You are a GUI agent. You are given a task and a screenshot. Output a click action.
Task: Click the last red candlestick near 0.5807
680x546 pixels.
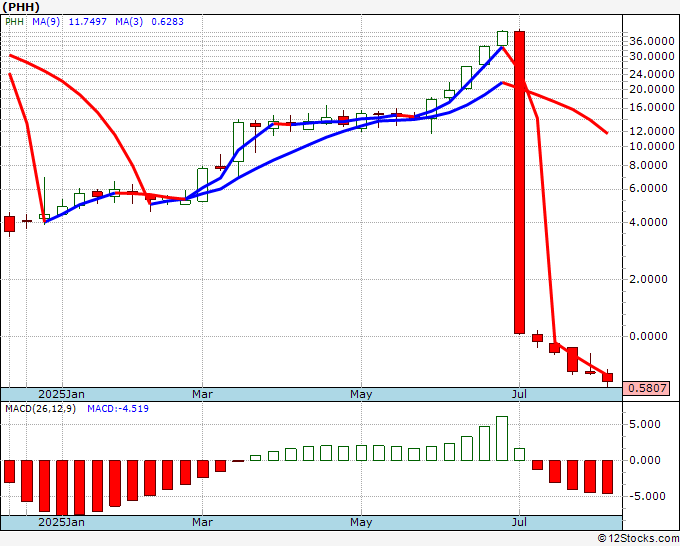pyautogui.click(x=608, y=377)
